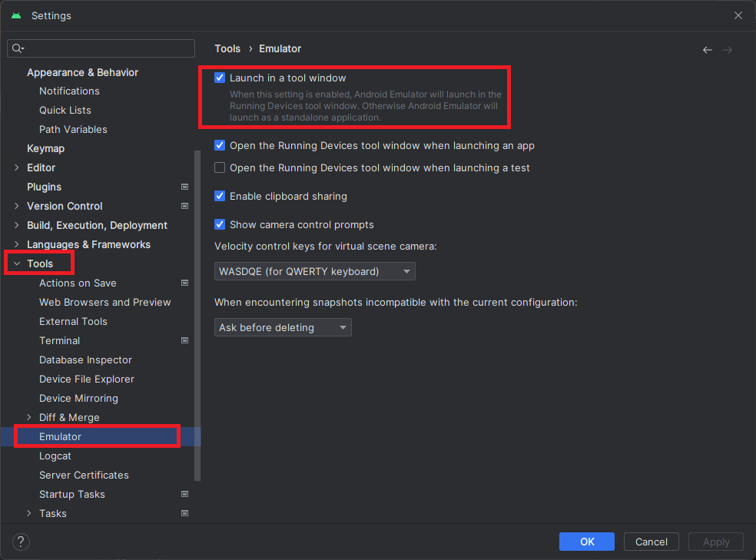Open Actions on Save settings

[78, 283]
